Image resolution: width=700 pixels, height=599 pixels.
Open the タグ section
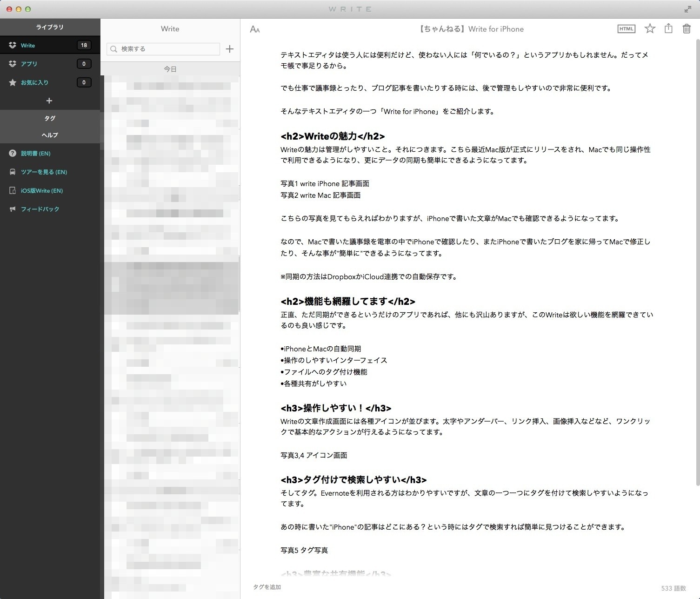pos(50,118)
